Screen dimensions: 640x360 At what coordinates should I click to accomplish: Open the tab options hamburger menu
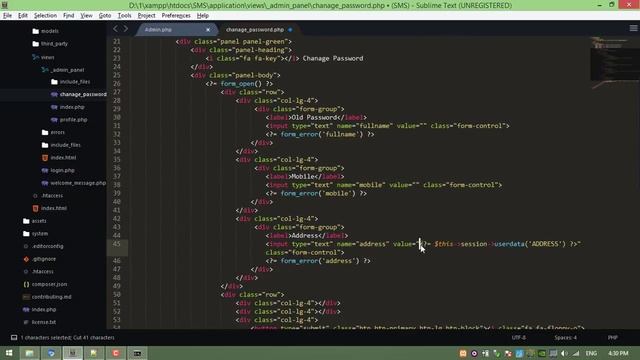click(x=633, y=28)
